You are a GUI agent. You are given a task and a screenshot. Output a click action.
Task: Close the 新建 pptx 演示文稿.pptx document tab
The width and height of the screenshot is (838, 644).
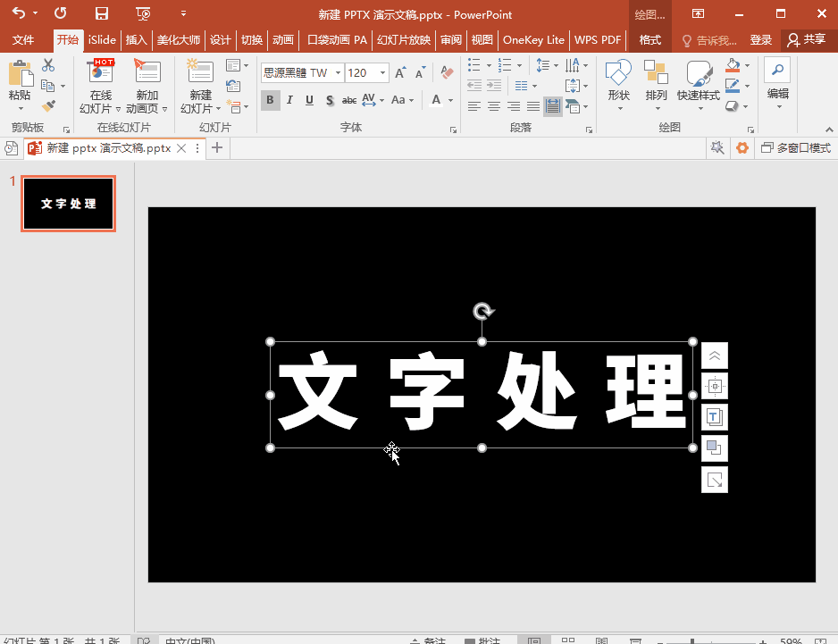point(181,148)
